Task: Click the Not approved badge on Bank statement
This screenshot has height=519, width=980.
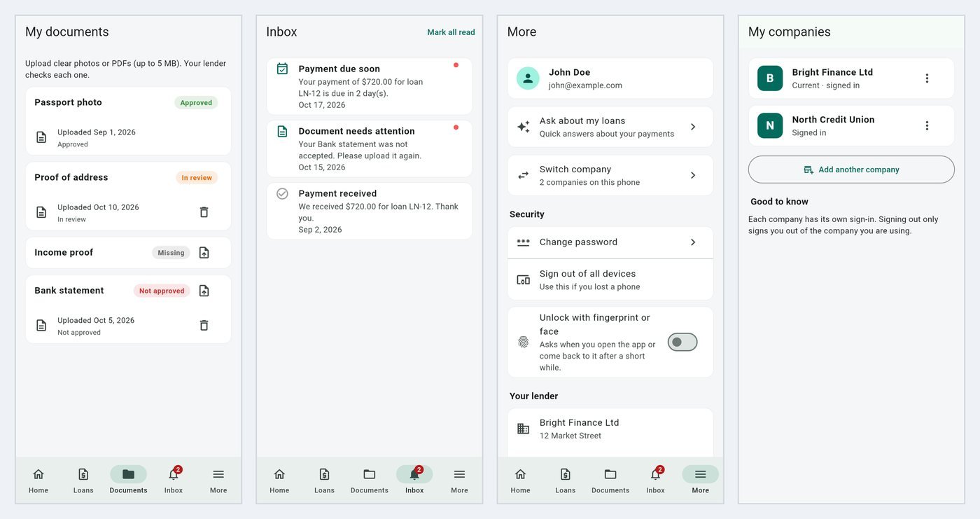Action: coord(162,291)
